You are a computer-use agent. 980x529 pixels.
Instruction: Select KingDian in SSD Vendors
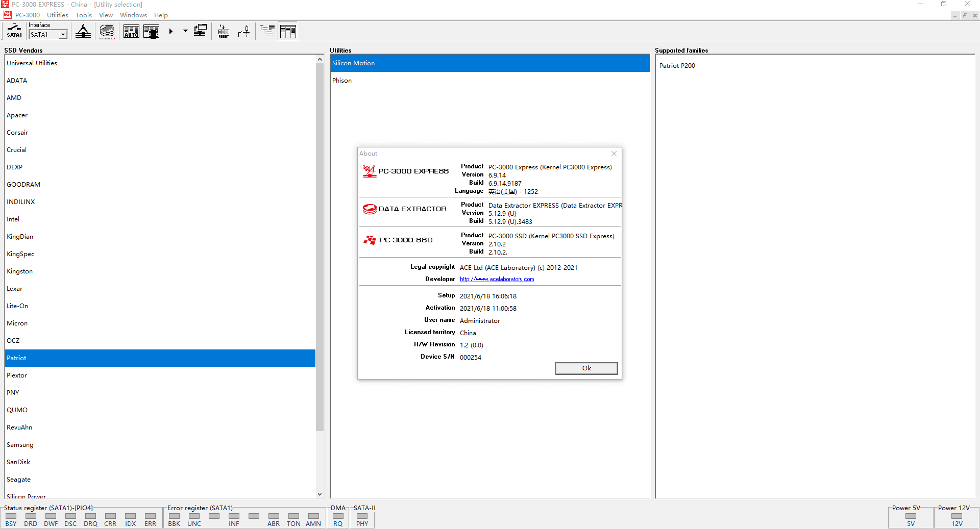160,237
